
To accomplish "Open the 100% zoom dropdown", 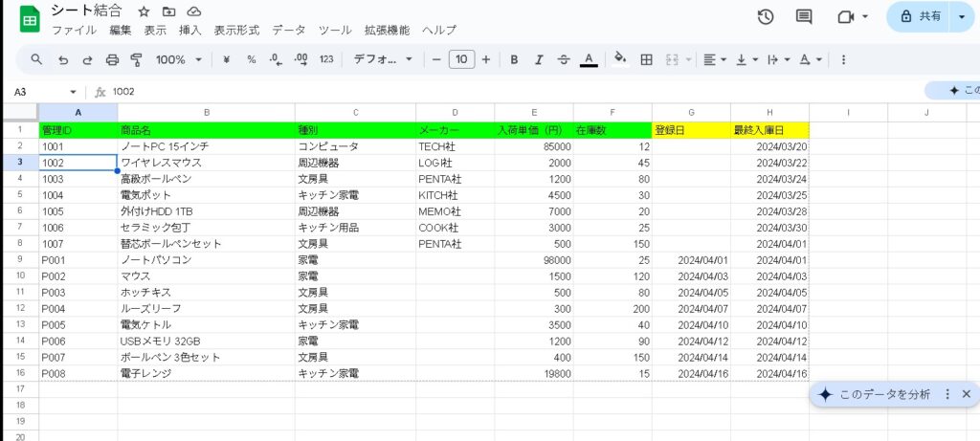I will pos(179,59).
